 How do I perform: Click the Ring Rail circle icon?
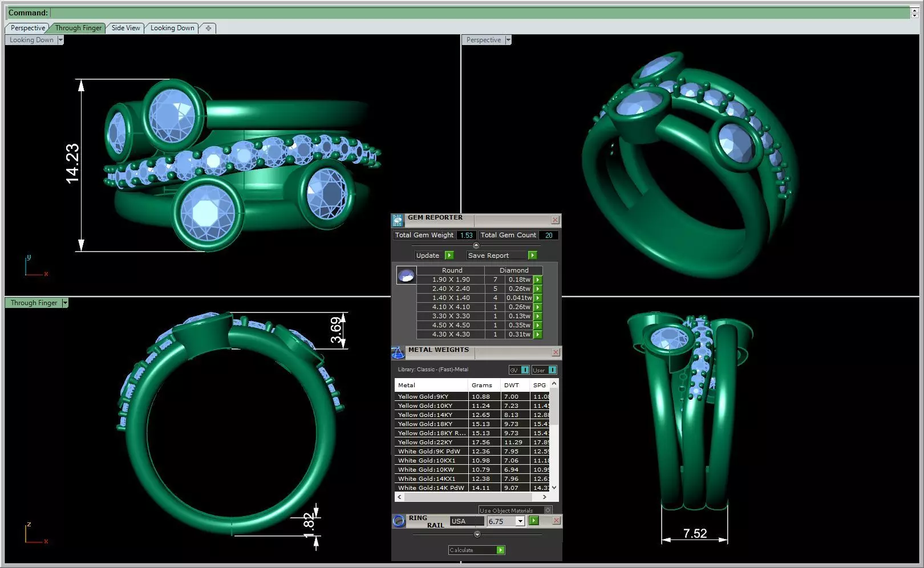(399, 521)
